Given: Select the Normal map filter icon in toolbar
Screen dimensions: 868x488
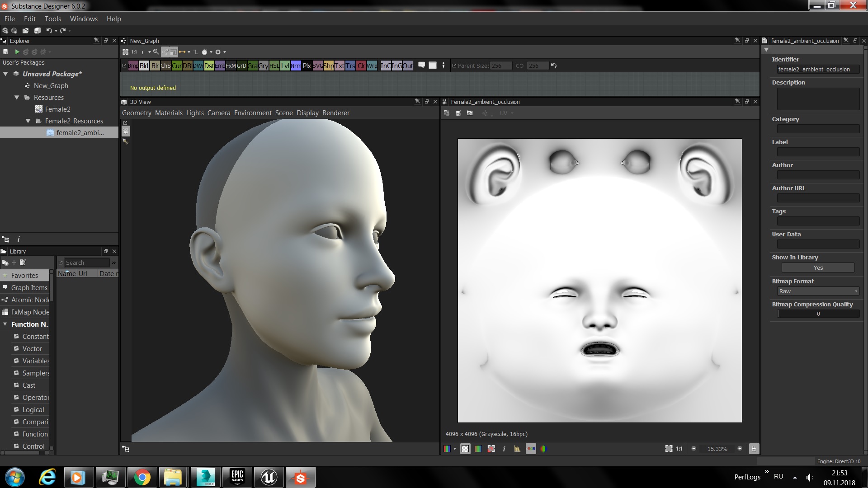Looking at the screenshot, I should (x=296, y=66).
